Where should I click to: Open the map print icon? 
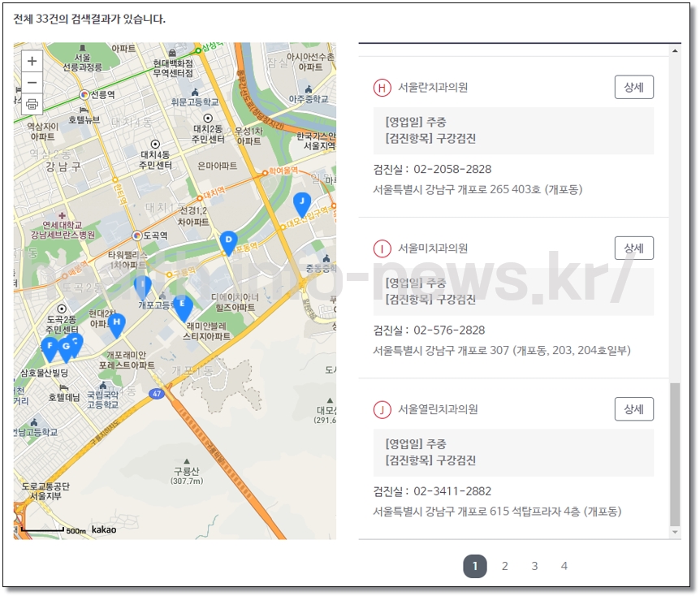pyautogui.click(x=31, y=104)
